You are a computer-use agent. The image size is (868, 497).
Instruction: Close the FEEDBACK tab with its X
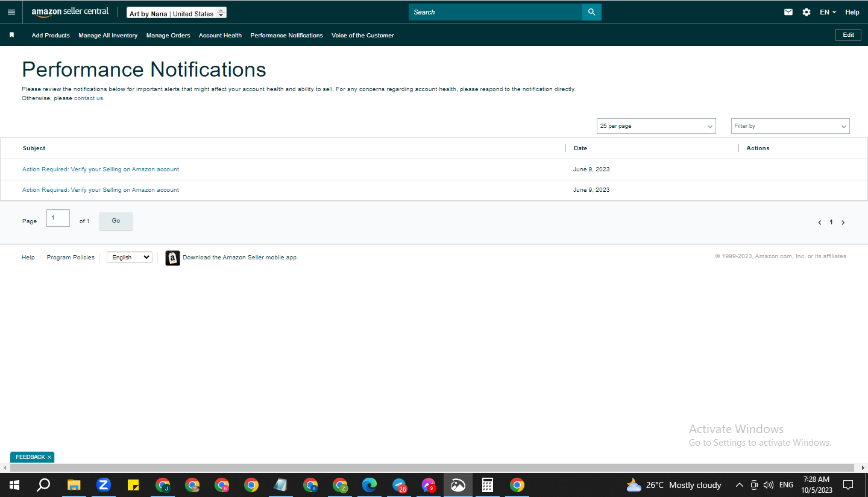point(49,457)
